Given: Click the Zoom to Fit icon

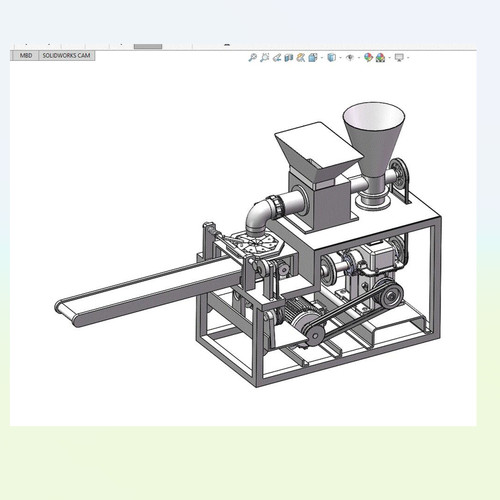Looking at the screenshot, I should coord(252,58).
